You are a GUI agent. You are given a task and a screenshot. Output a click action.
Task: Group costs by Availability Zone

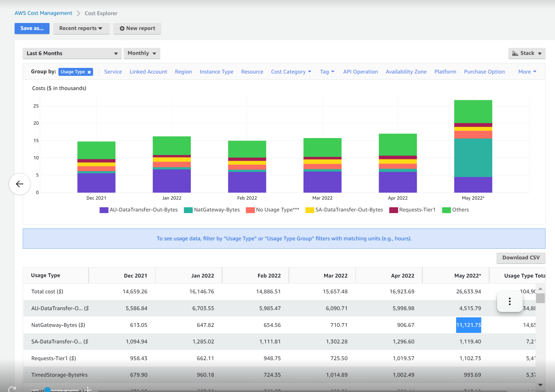point(406,72)
